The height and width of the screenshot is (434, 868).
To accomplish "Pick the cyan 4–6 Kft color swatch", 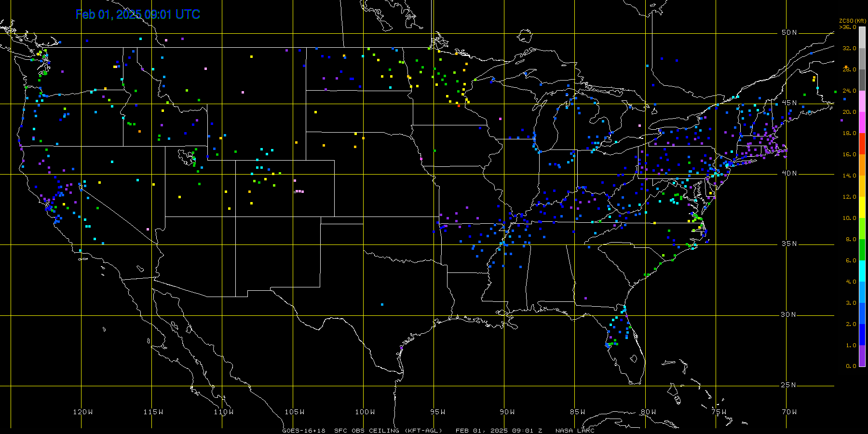I will [862, 271].
